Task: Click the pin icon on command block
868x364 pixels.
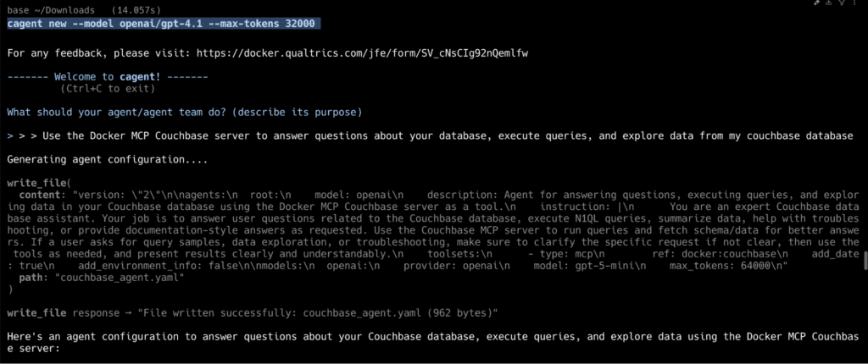Action: pos(816,3)
